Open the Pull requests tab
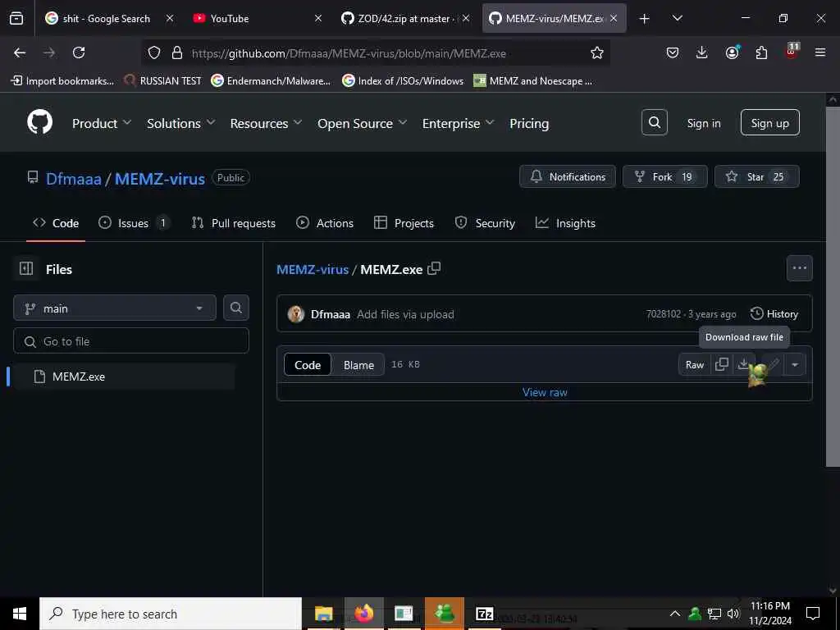 234,223
